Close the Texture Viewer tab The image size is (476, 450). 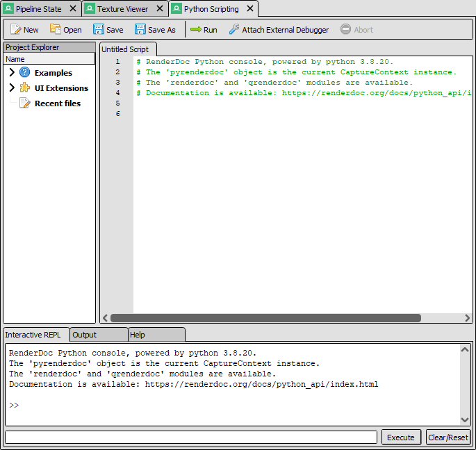160,8
